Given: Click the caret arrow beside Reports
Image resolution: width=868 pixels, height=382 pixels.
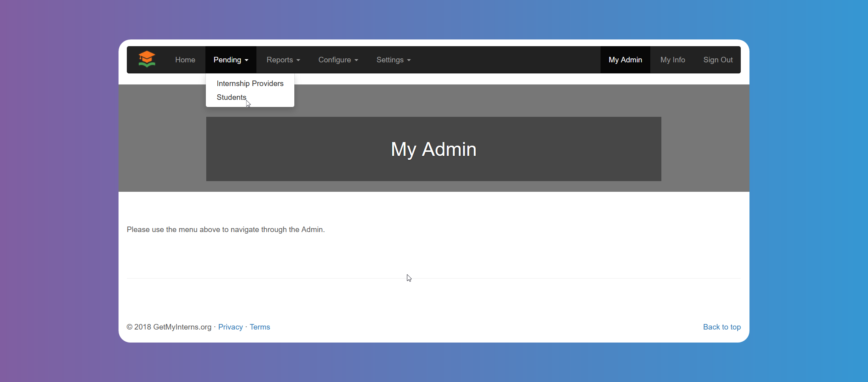Looking at the screenshot, I should [298, 60].
